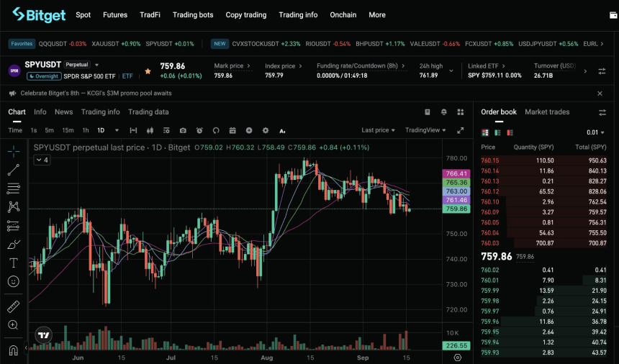Open the chart indicators menu
Viewport: 619px width, 364px height.
point(166,130)
